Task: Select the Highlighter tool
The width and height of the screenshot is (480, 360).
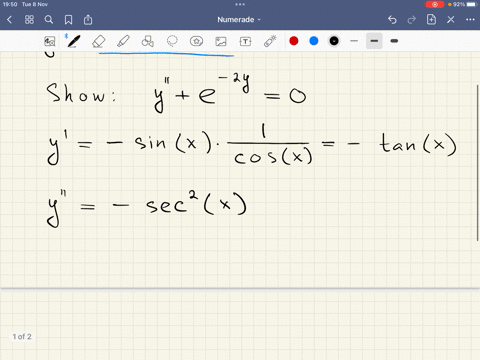Action: pos(123,41)
